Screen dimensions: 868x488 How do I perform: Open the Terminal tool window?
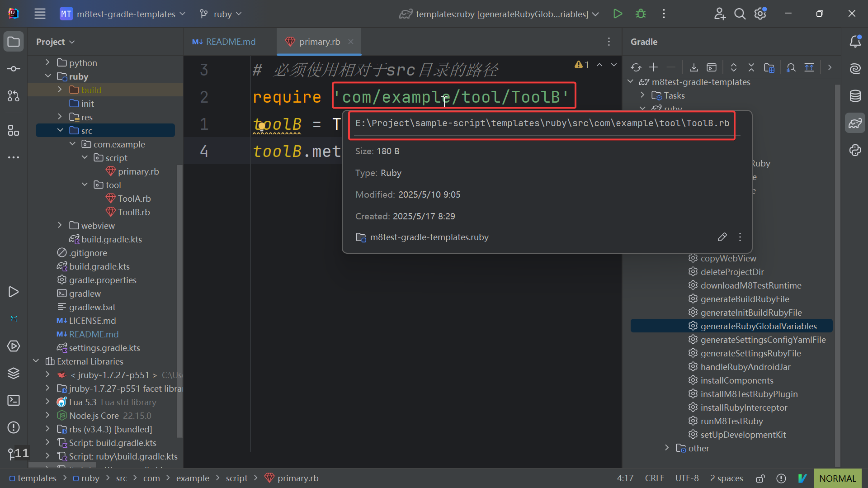[14, 400]
